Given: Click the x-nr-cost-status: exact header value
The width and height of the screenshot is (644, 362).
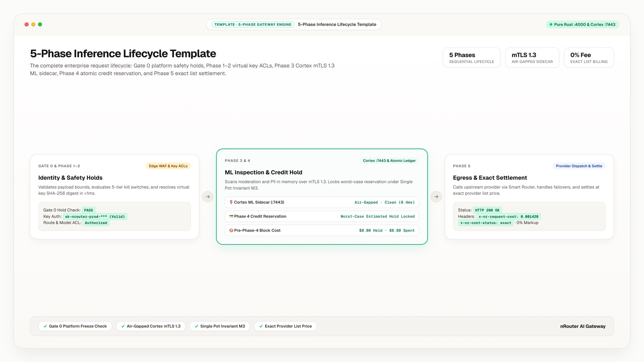Looking at the screenshot, I should coord(486,223).
